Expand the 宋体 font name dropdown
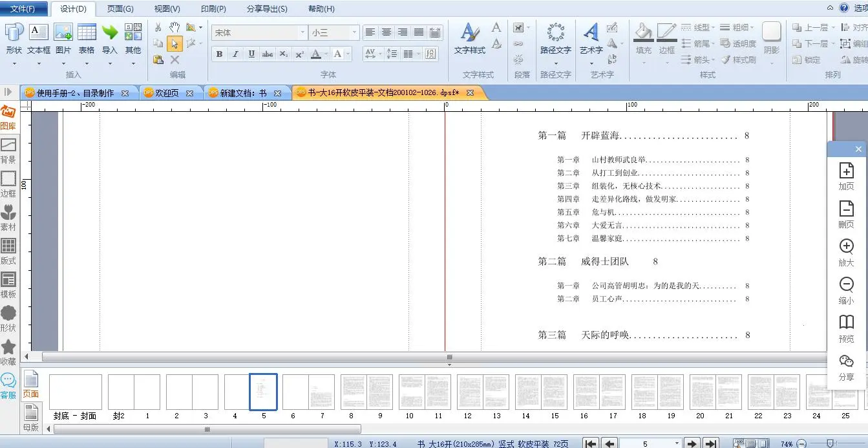The width and height of the screenshot is (868, 448). pyautogui.click(x=302, y=32)
